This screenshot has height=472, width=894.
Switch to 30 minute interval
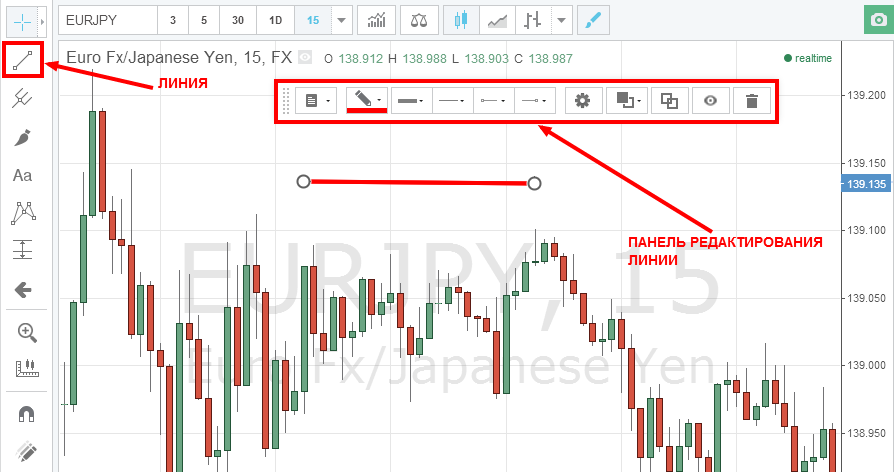click(x=238, y=21)
